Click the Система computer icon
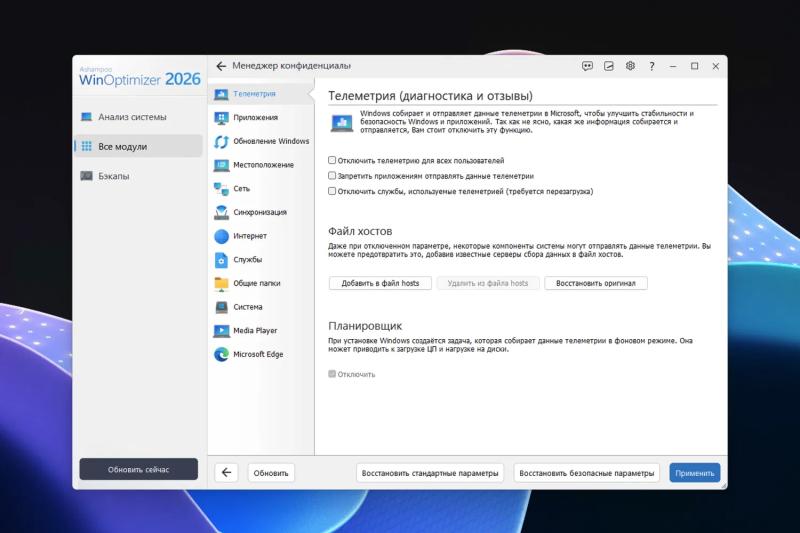The height and width of the screenshot is (533, 800). click(x=221, y=307)
